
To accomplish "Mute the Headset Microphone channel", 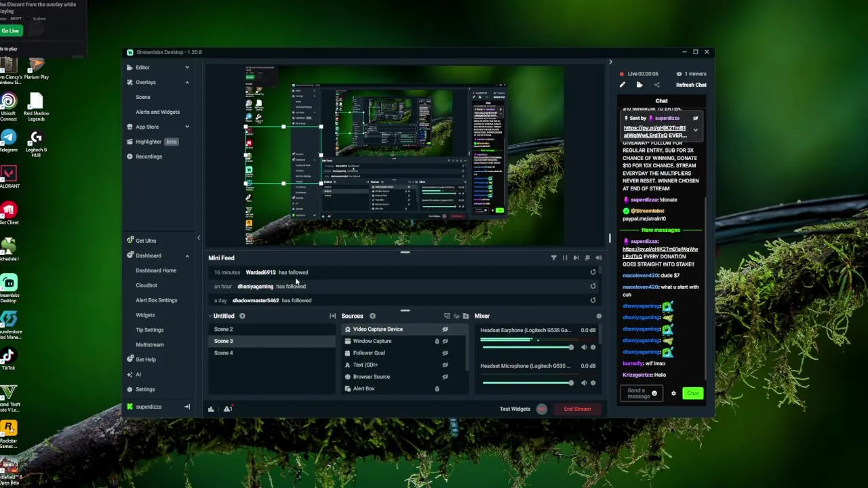I will coord(584,383).
